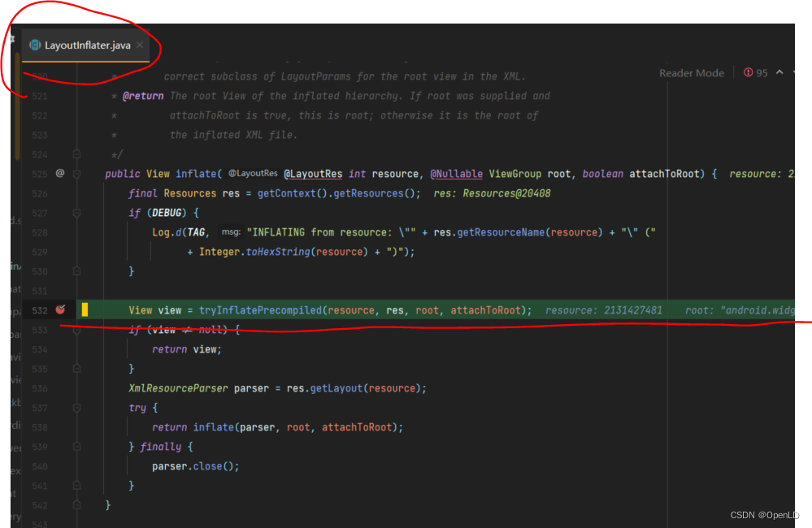Image resolution: width=812 pixels, height=528 pixels.
Task: Go to previous highlighted error arrow
Action: click(779, 73)
